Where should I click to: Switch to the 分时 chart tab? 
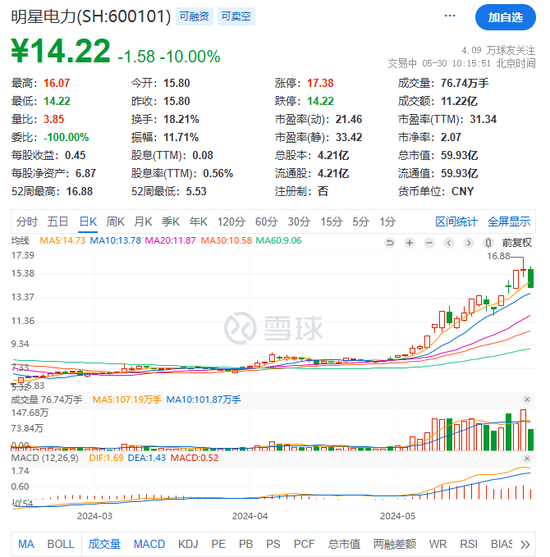(x=27, y=222)
